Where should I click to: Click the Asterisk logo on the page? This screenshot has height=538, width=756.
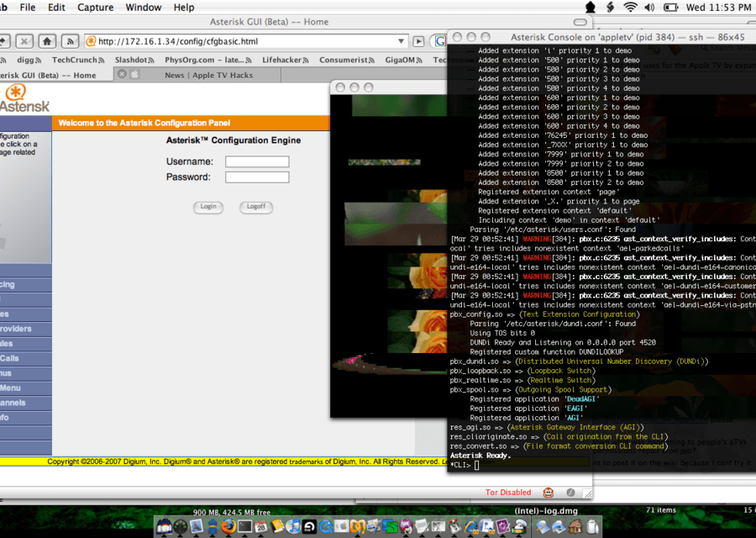[x=24, y=99]
